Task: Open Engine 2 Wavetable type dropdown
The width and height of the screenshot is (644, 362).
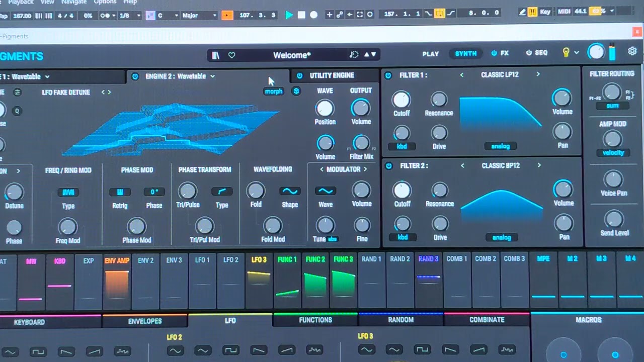Action: pyautogui.click(x=212, y=76)
